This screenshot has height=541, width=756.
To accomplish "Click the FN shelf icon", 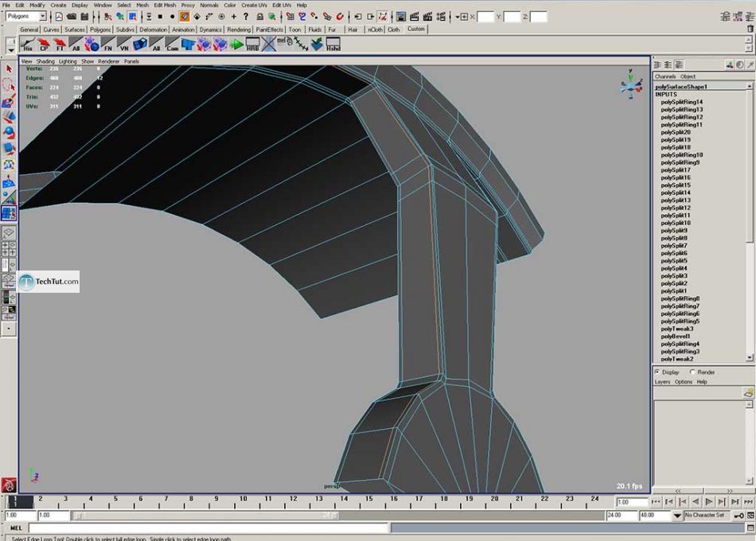I will coord(108,45).
